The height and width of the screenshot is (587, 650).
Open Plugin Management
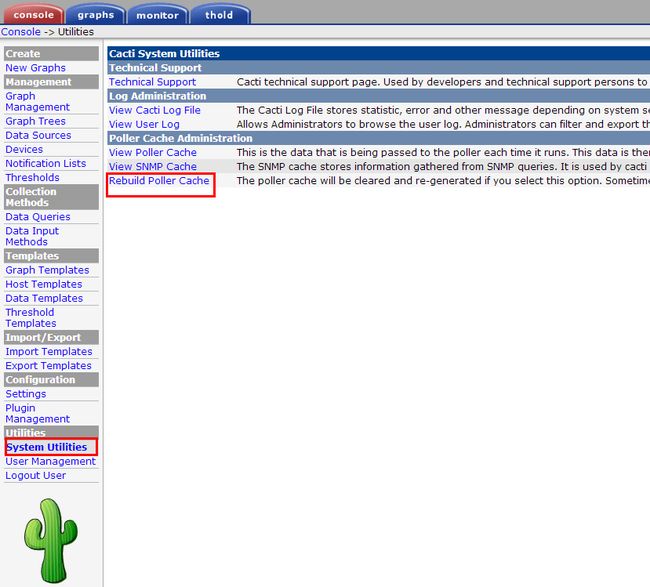coord(37,413)
